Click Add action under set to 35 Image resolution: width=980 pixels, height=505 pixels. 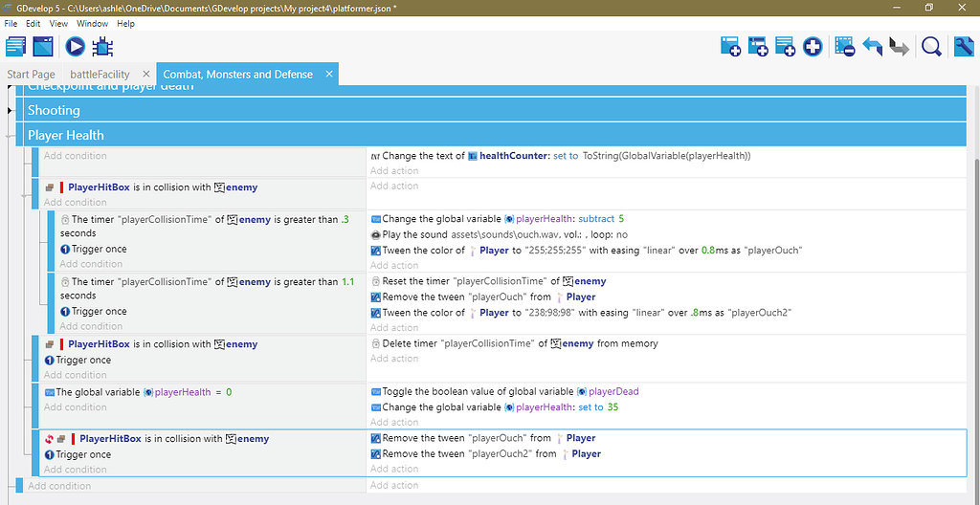394,422
